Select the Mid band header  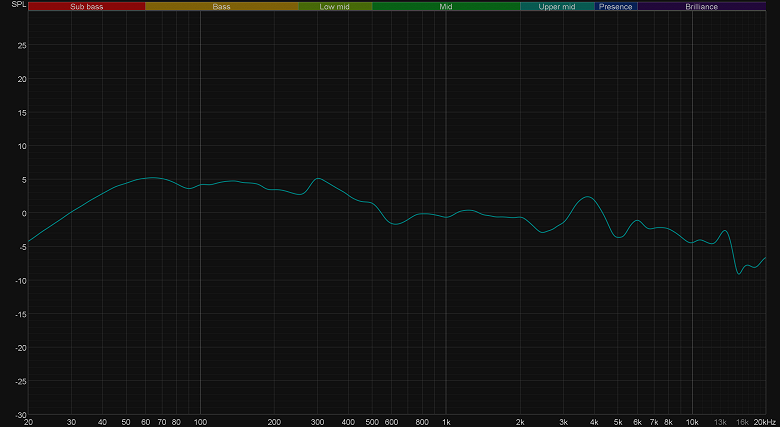point(446,6)
